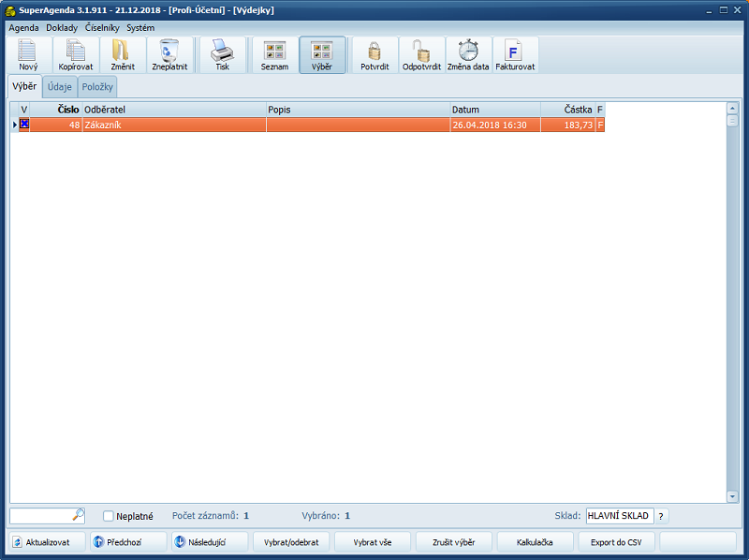Open the Kalkulačka button

tap(535, 542)
